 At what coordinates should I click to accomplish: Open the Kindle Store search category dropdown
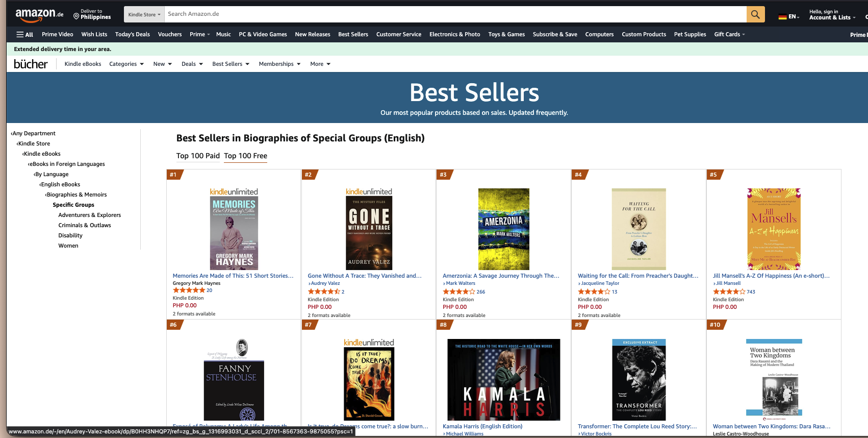pyautogui.click(x=144, y=14)
